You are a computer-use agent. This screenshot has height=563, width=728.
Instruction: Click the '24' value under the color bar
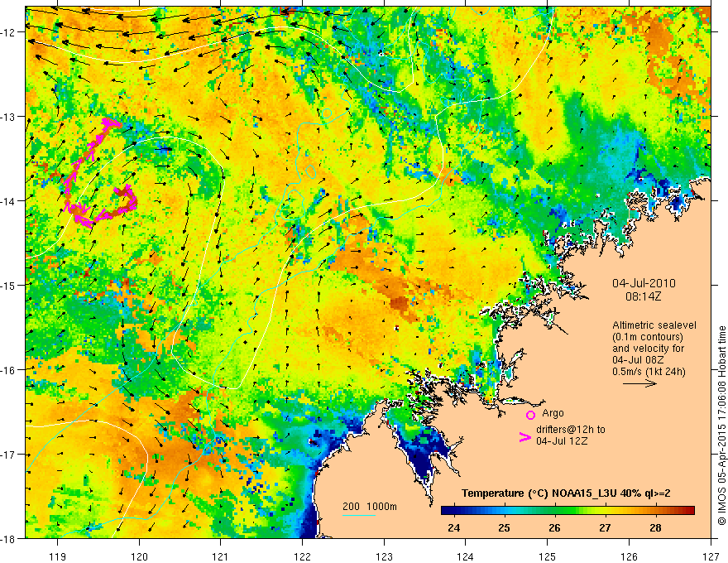[x=453, y=527]
